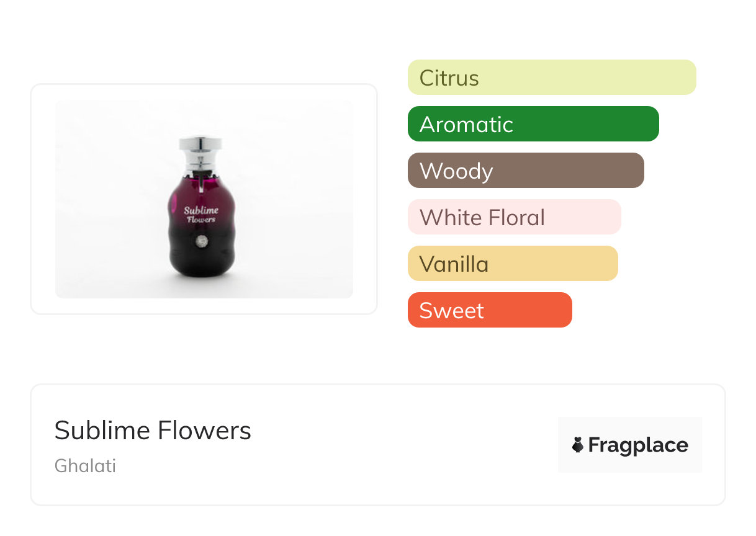
Task: Click the White Floral text label
Action: click(x=482, y=218)
